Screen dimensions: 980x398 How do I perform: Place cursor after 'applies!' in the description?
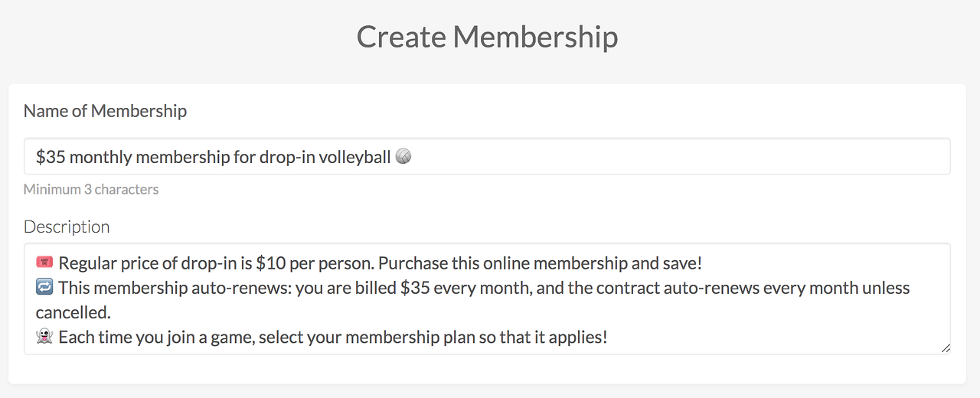(x=608, y=337)
